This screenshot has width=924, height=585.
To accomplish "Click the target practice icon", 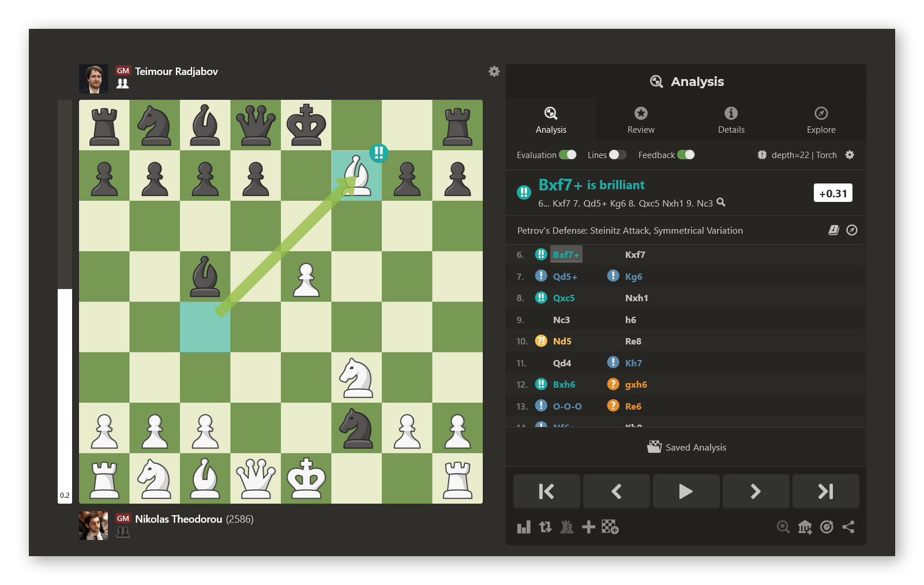I will click(827, 527).
